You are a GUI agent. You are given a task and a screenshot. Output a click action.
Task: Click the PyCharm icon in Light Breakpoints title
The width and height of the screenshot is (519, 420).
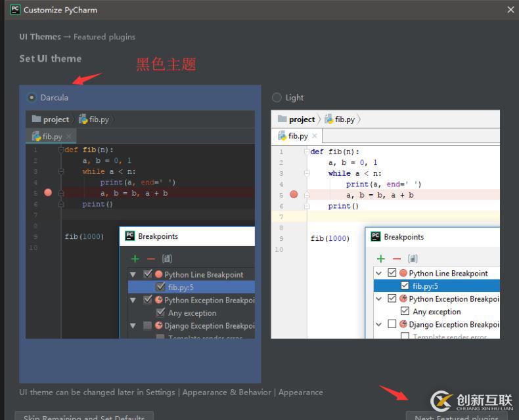coord(376,236)
